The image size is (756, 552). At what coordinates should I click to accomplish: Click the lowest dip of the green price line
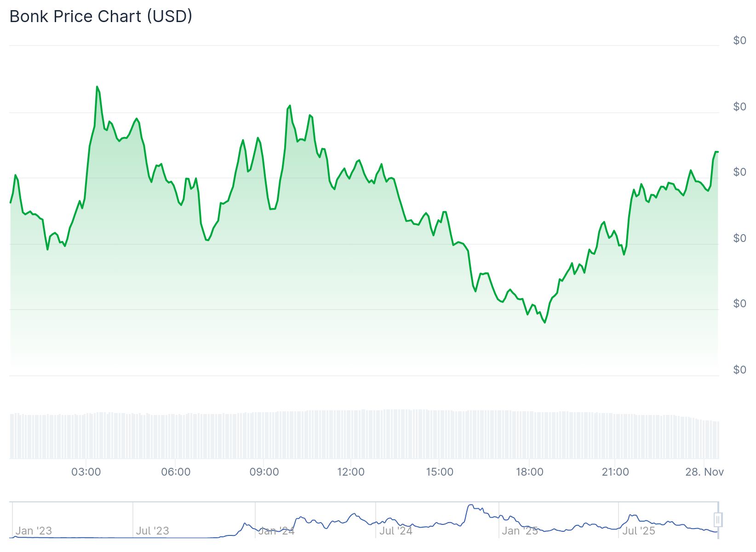[545, 322]
